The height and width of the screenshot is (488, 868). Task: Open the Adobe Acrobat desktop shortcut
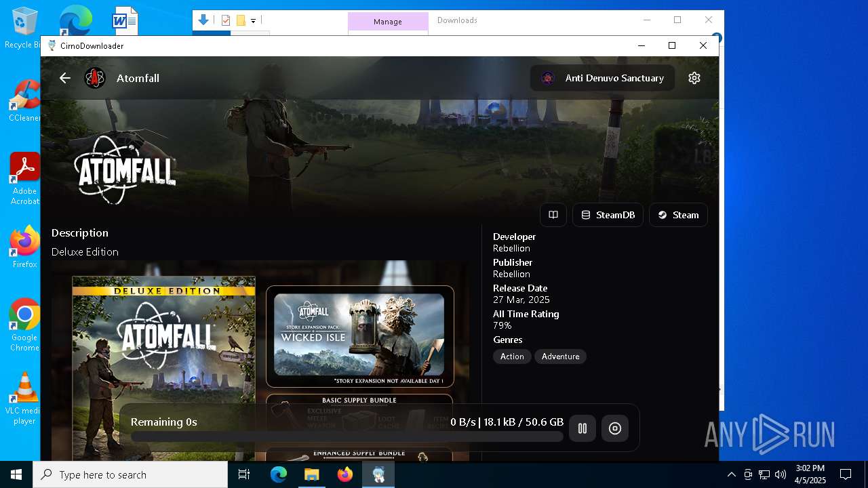(x=24, y=179)
